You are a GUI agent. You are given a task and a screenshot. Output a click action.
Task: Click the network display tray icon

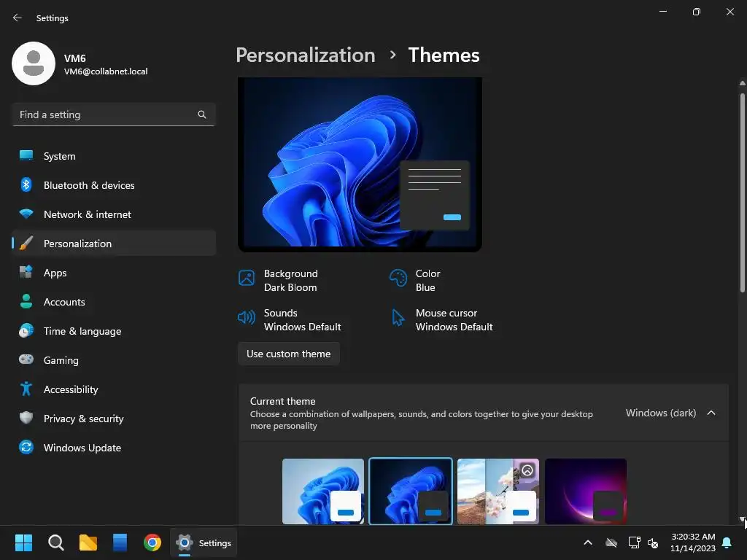pos(634,542)
